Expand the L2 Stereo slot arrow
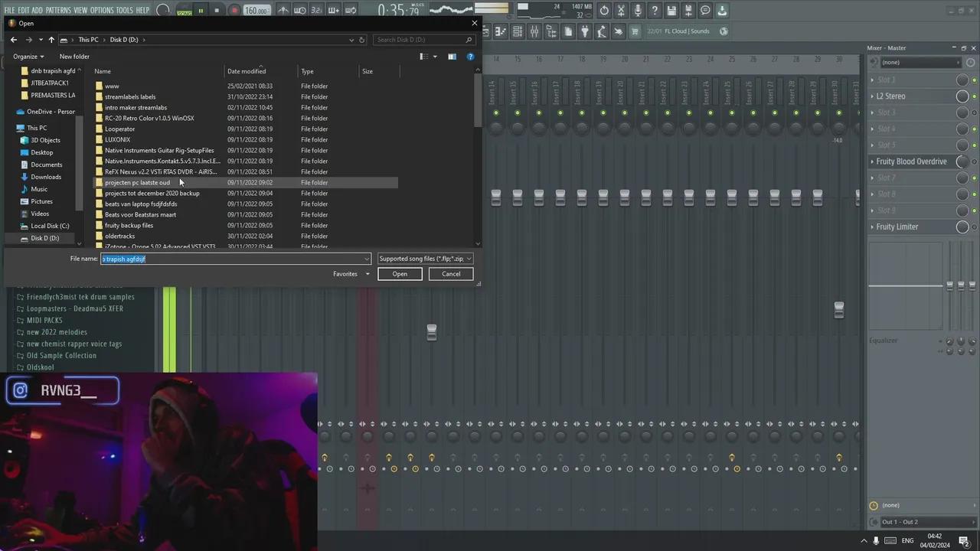This screenshot has height=551, width=980. click(872, 96)
